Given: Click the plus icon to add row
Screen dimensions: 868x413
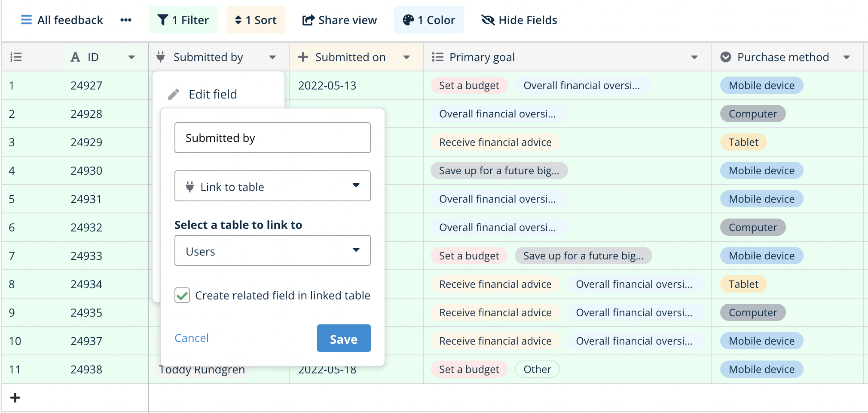Looking at the screenshot, I should point(15,398).
